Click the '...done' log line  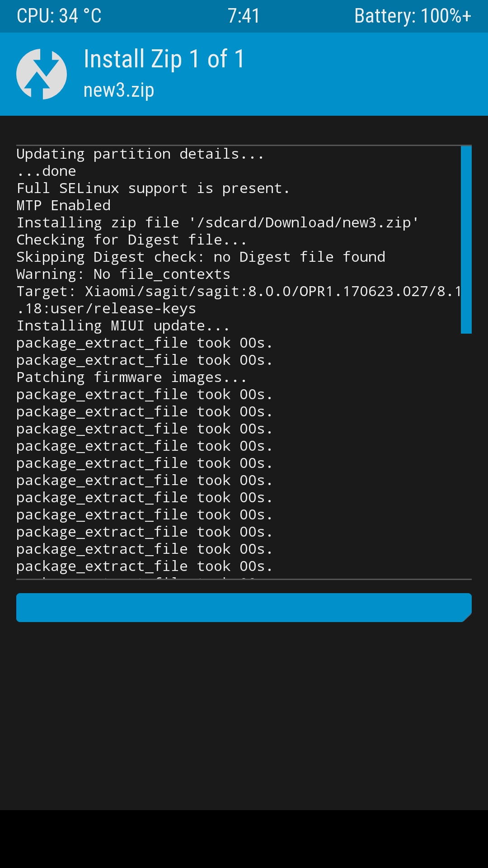click(47, 171)
